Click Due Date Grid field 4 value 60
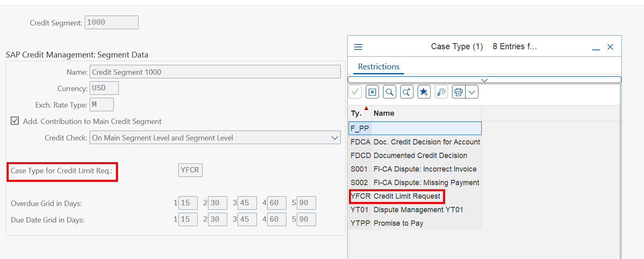This screenshot has width=644, height=259. point(277,220)
